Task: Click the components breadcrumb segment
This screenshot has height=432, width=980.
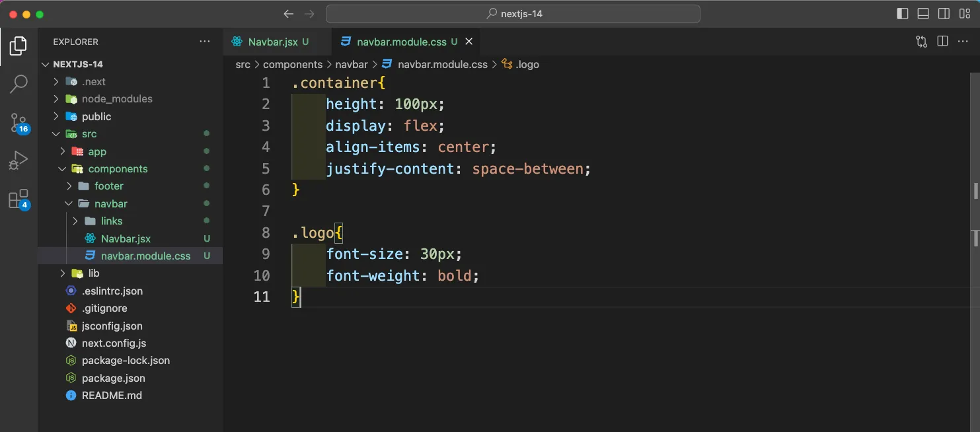Action: click(293, 64)
